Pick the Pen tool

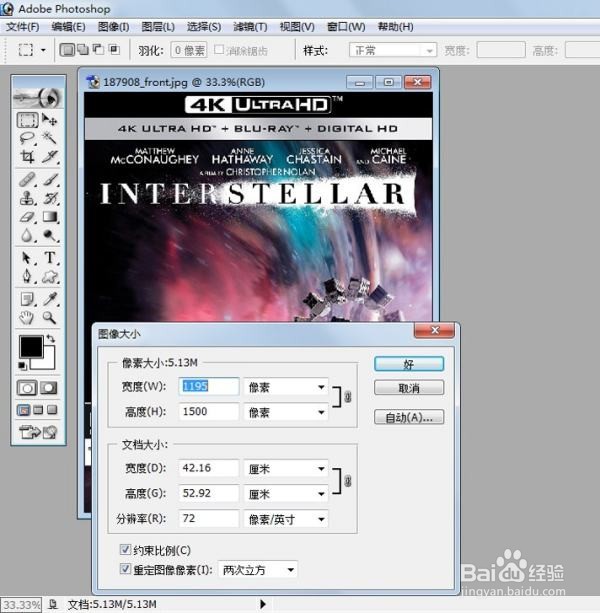coord(27,277)
